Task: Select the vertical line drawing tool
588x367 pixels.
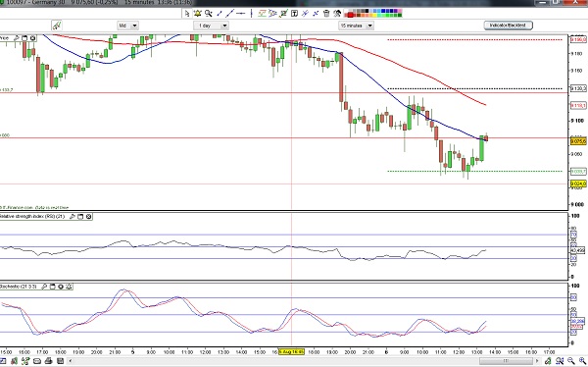Action: click(x=251, y=14)
